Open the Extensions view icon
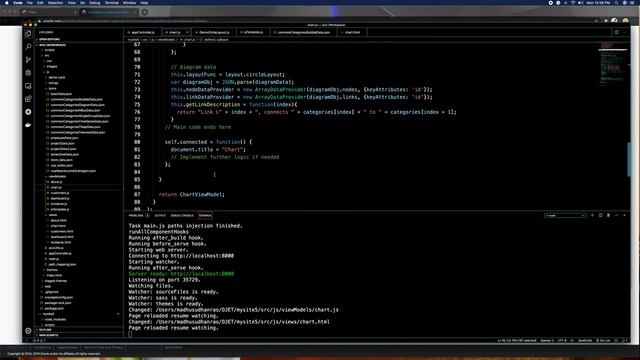Image resolution: width=640 pixels, height=360 pixels. 28,99
